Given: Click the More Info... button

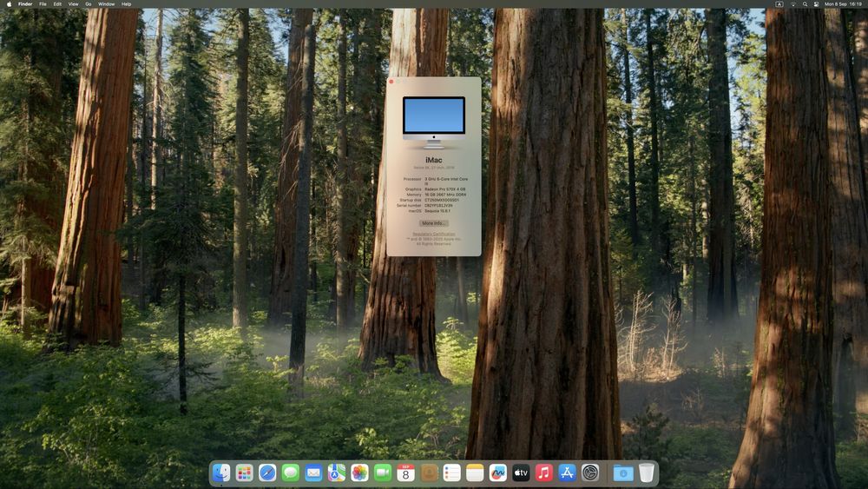Looking at the screenshot, I should [433, 223].
